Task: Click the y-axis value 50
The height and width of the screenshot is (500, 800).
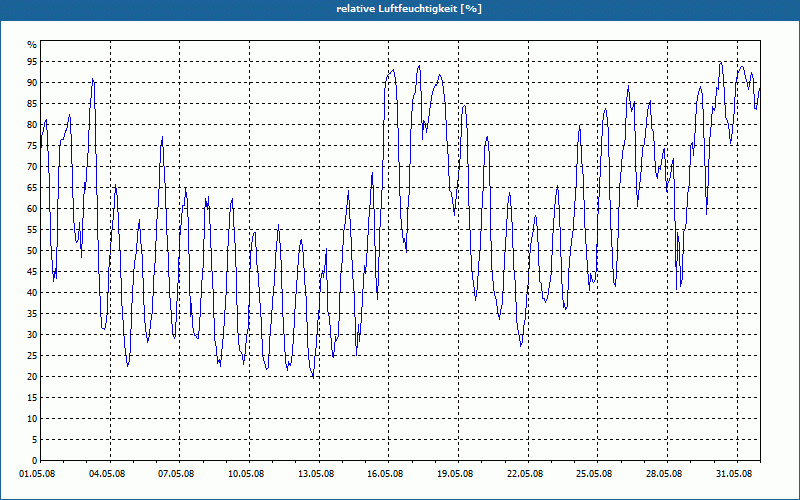Action: click(32, 251)
